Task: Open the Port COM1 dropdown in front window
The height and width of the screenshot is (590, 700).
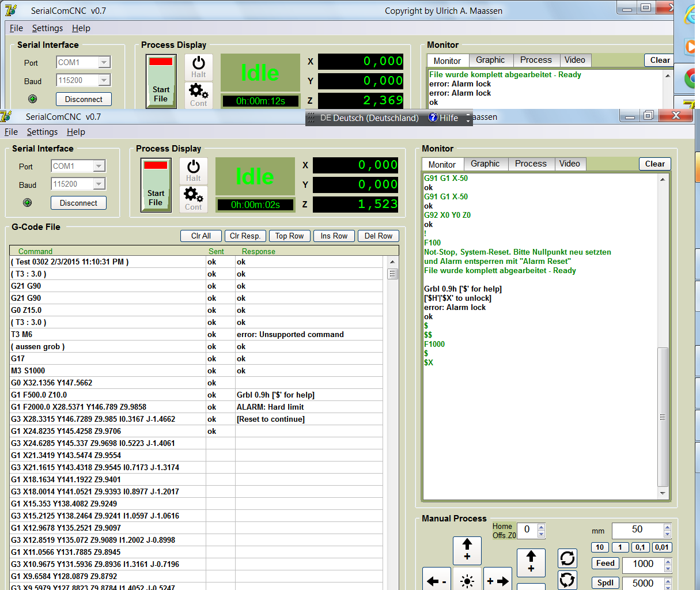Action: (x=99, y=166)
